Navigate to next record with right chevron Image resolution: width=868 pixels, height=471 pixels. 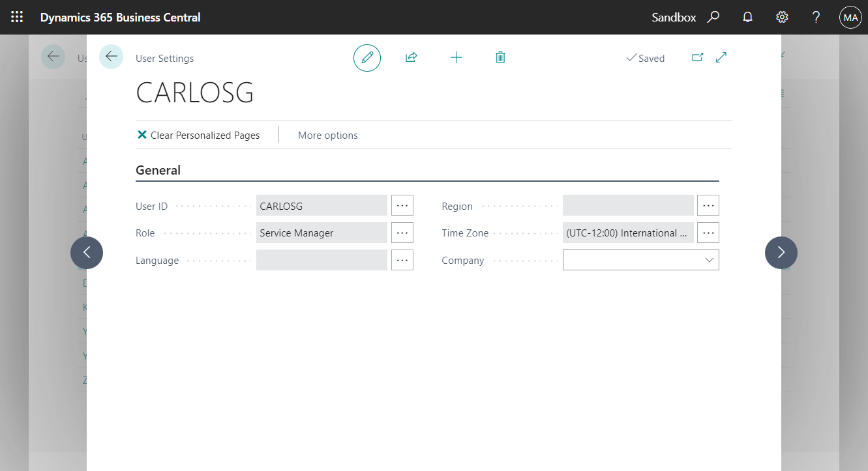[x=781, y=253]
